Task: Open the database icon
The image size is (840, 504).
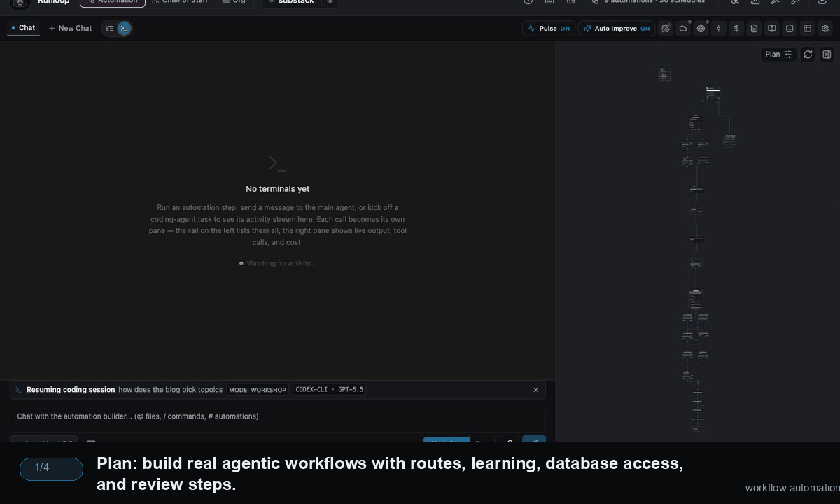Action: [x=790, y=29]
